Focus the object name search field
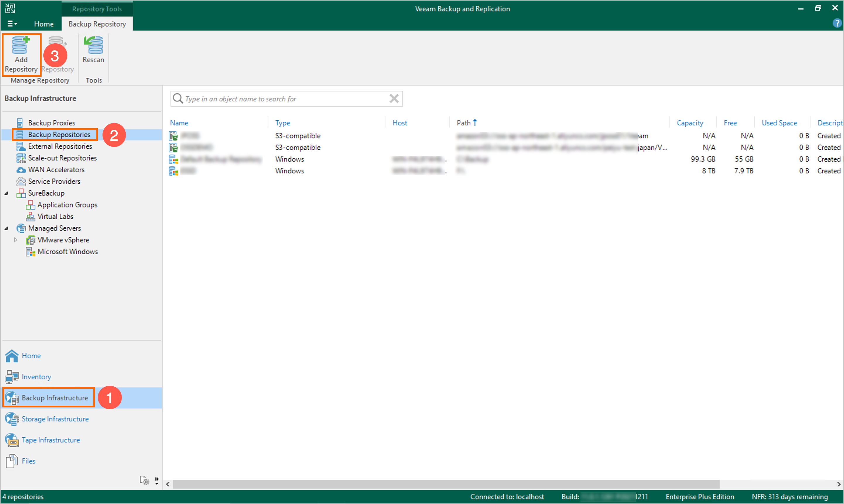Viewport: 844px width, 504px height. pos(286,99)
